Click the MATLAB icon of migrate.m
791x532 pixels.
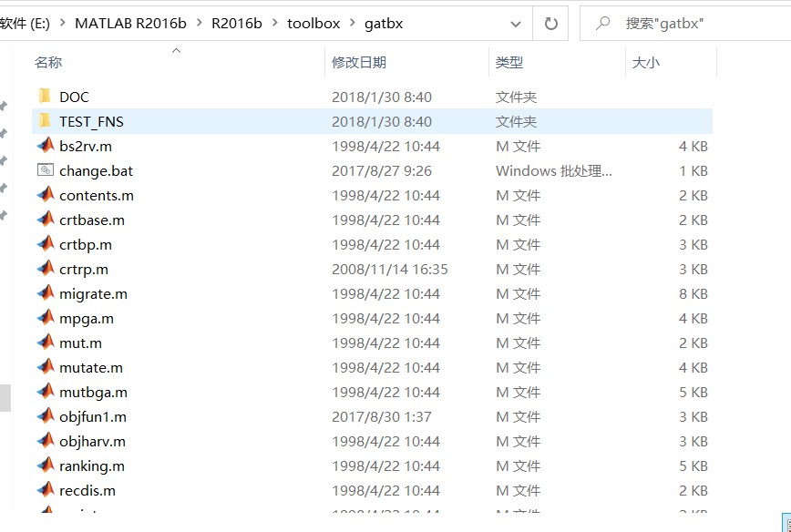click(46, 293)
